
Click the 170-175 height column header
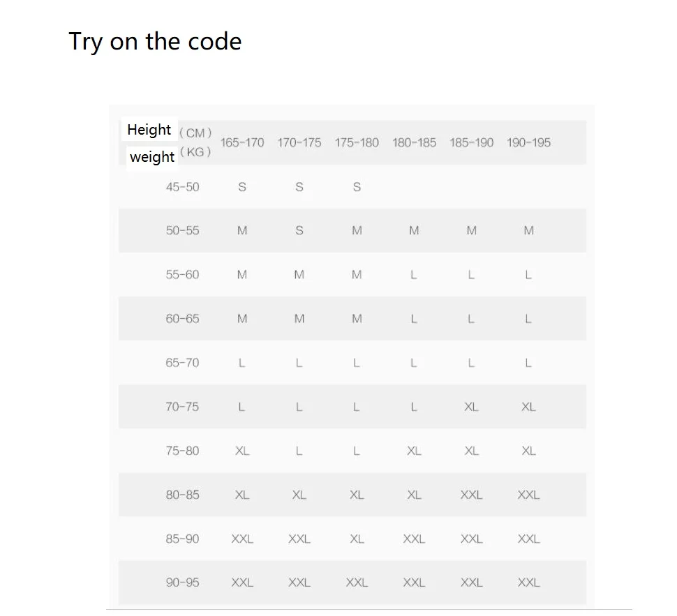click(x=299, y=142)
